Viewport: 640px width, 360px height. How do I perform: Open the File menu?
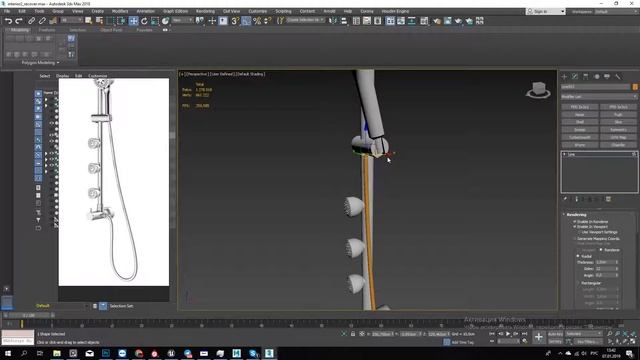(7, 11)
